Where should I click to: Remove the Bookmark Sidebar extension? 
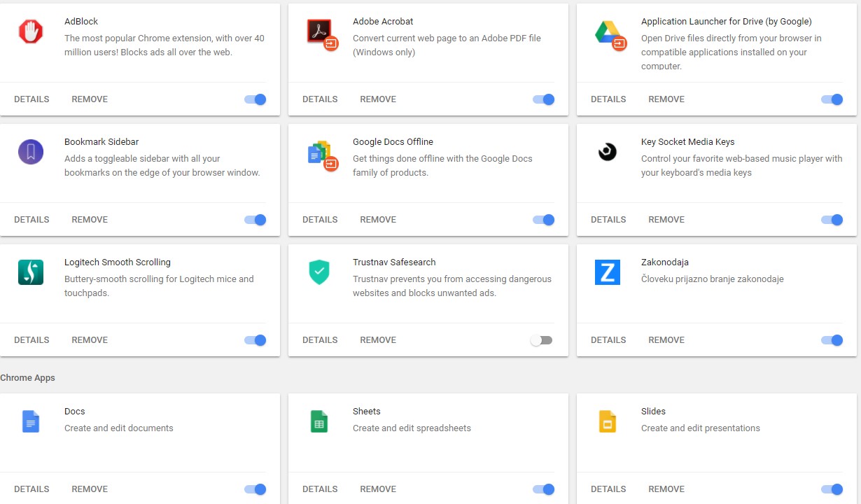coord(90,220)
